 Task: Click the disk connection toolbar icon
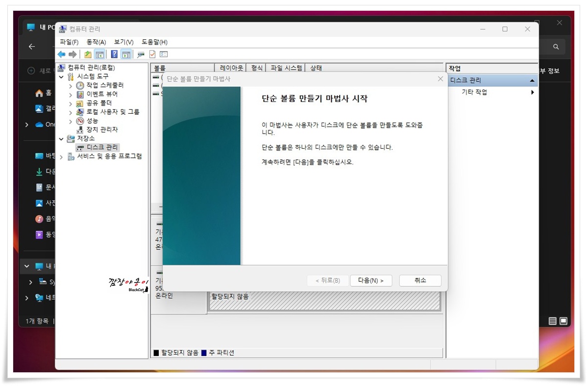tap(141, 54)
